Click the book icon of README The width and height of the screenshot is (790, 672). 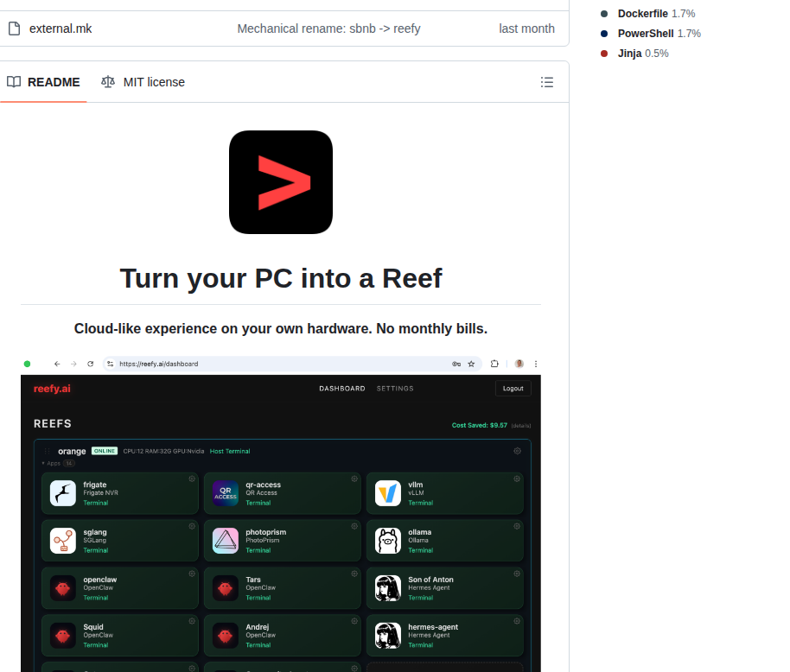(x=14, y=81)
